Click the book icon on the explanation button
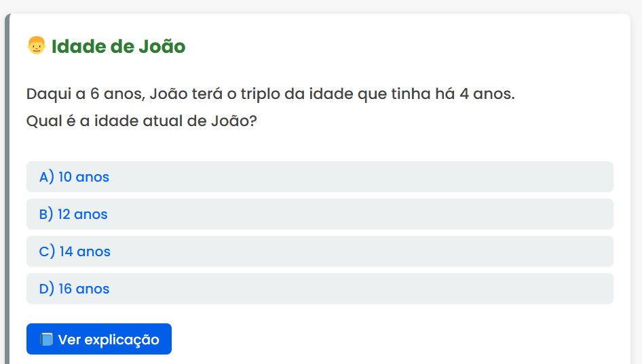This screenshot has height=364, width=642. 46,340
